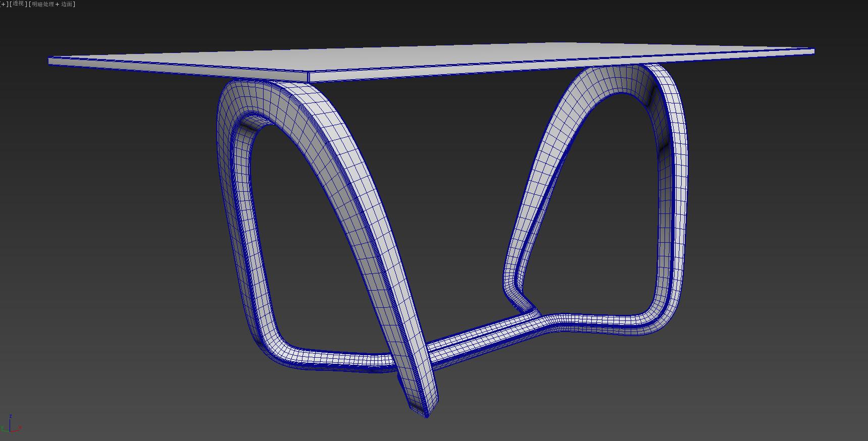Open the 透视 viewport view menu

18,4
